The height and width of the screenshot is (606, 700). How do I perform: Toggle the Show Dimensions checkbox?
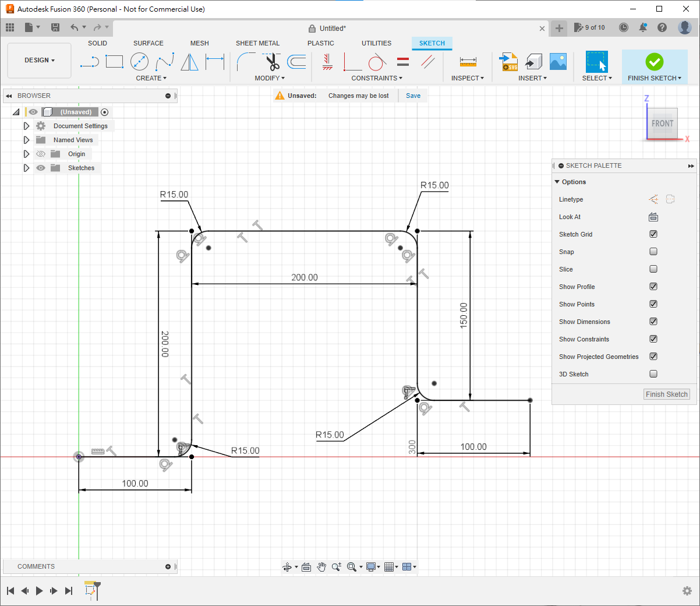[x=653, y=322]
